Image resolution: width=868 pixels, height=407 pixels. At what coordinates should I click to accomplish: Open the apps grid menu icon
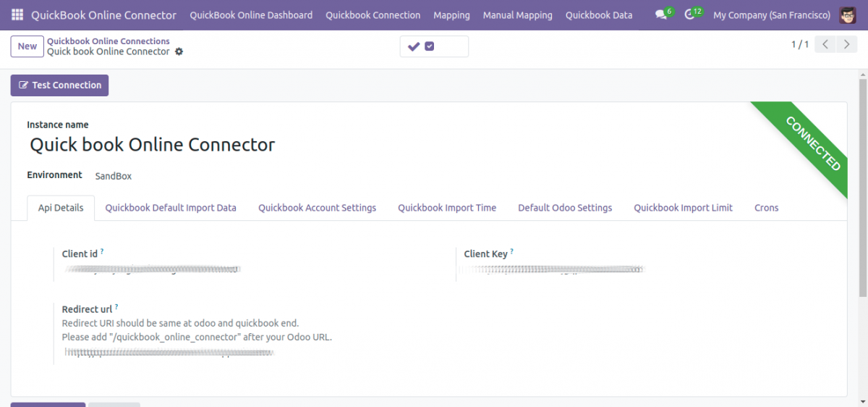click(17, 15)
